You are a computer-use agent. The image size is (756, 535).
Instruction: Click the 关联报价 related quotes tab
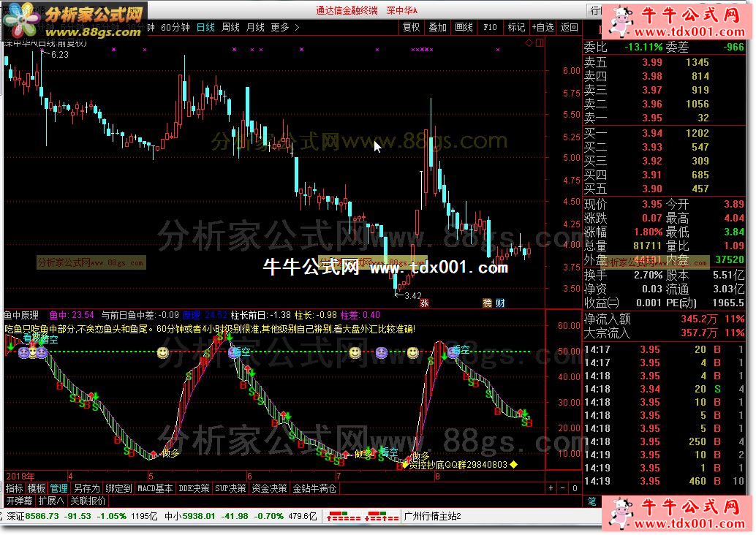88,501
